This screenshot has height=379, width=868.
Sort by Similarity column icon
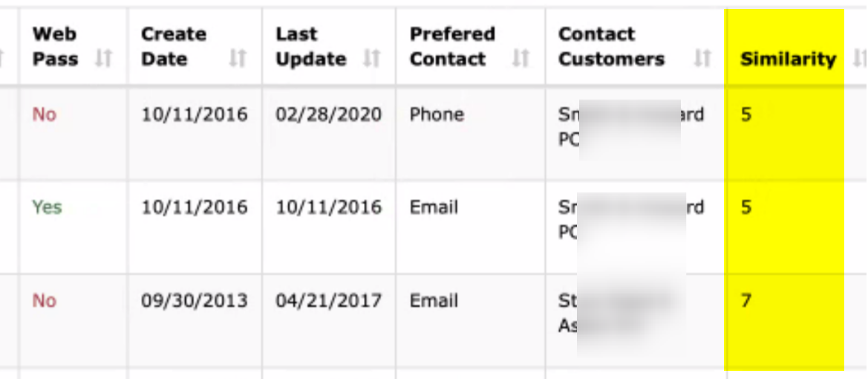(861, 59)
